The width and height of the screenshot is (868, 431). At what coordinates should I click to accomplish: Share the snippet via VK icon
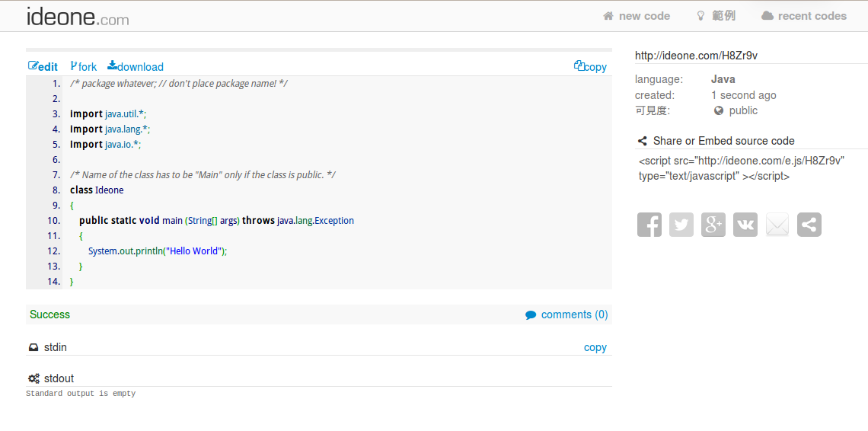point(745,225)
